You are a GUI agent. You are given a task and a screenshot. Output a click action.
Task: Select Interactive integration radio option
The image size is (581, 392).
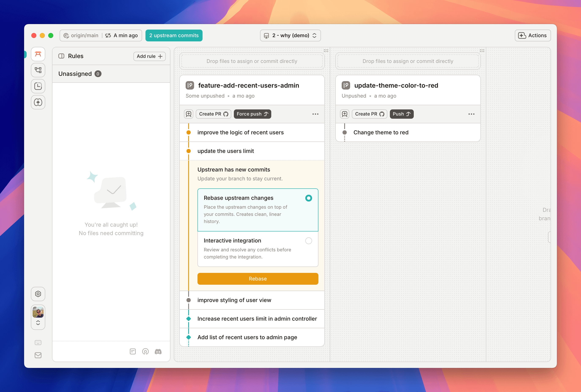tap(308, 241)
